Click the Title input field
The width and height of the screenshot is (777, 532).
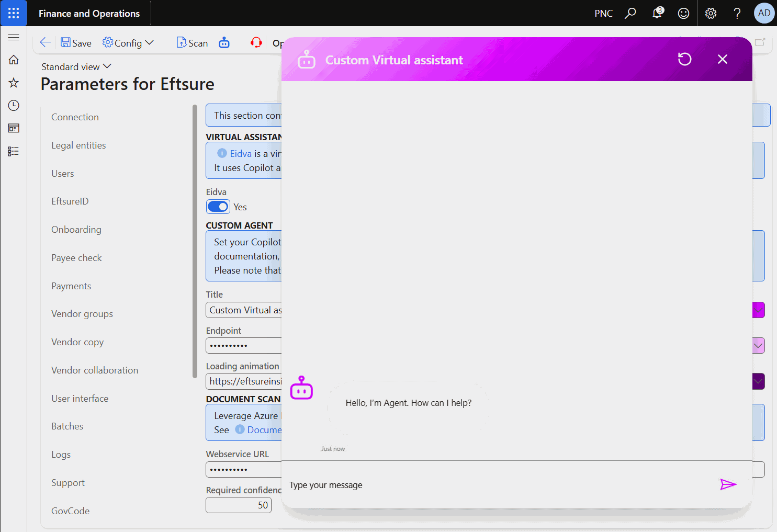point(244,310)
